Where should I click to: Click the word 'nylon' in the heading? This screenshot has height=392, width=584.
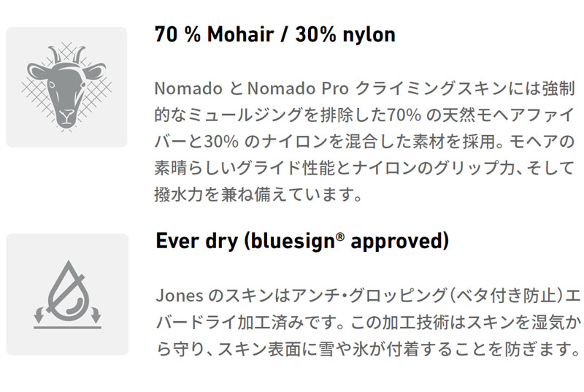(x=369, y=36)
